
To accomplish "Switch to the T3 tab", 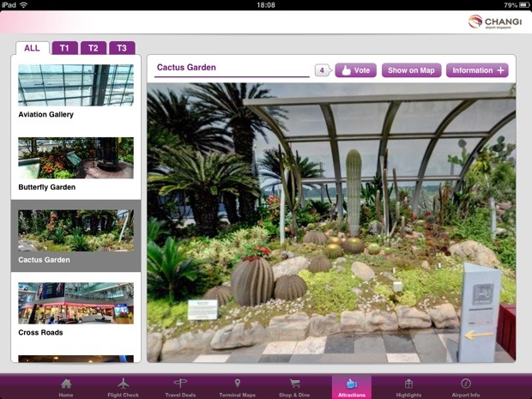I will (122, 48).
